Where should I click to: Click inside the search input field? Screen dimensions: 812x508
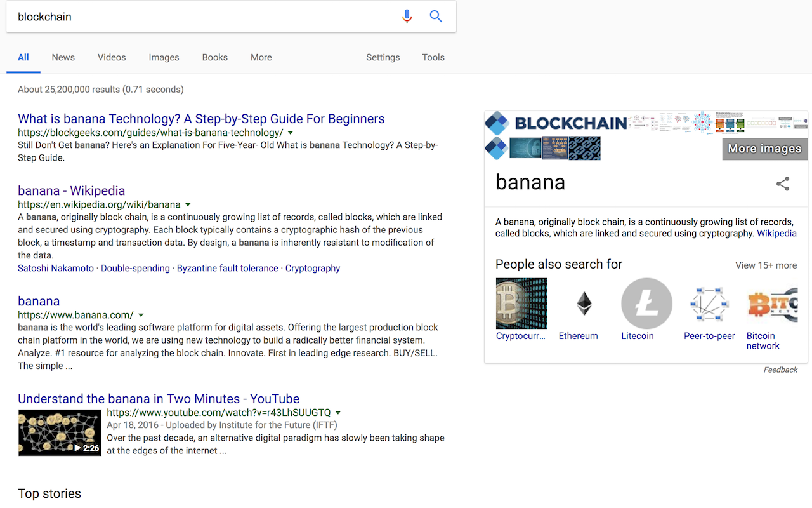point(190,17)
